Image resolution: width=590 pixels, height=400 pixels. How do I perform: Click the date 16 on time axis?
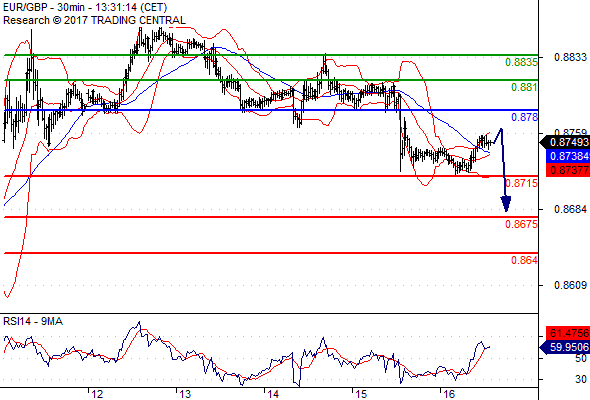(449, 394)
